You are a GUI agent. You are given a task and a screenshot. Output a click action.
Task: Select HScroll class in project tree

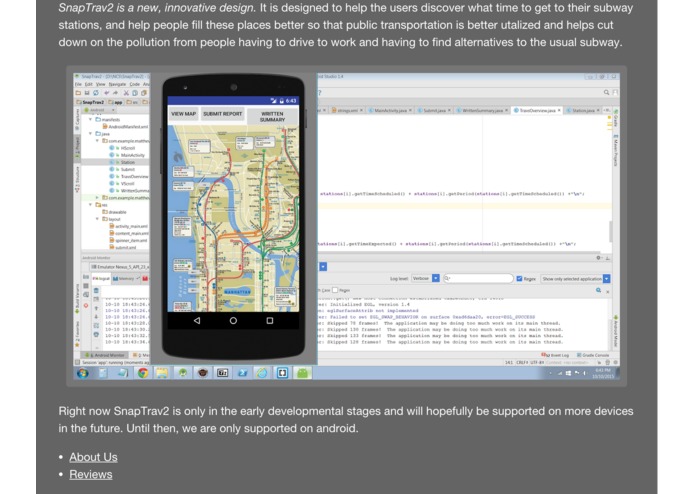[x=122, y=148]
